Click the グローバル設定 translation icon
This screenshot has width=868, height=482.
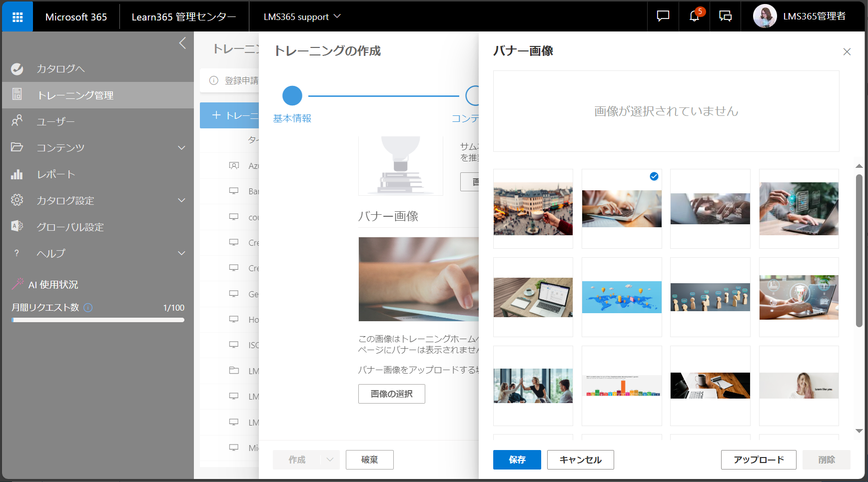[17, 226]
